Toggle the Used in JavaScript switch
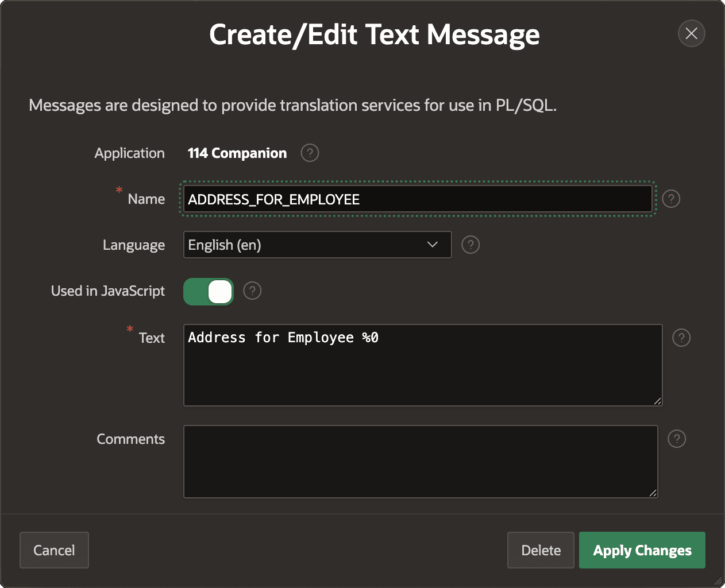 (209, 292)
